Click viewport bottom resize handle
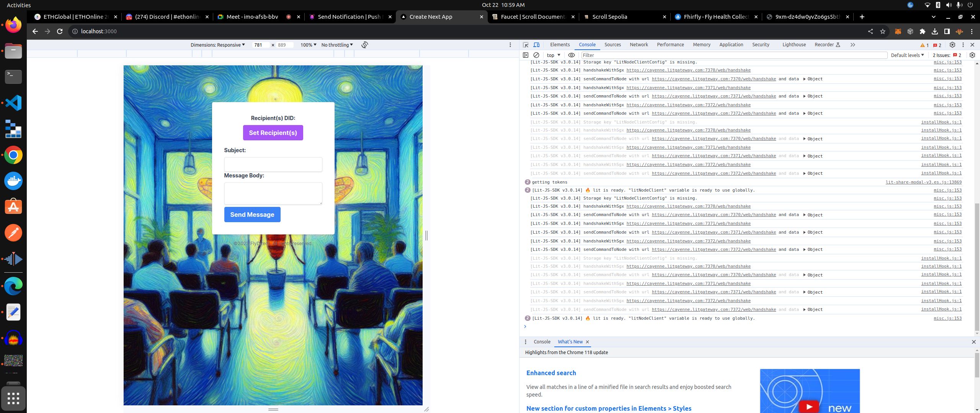Screen dimensions: 980x413 [273, 409]
